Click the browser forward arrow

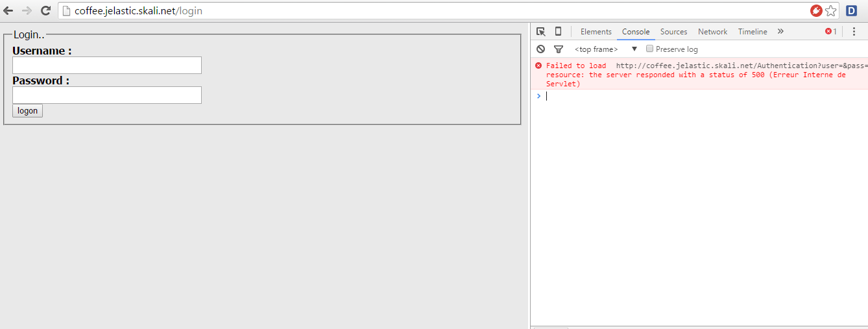27,10
